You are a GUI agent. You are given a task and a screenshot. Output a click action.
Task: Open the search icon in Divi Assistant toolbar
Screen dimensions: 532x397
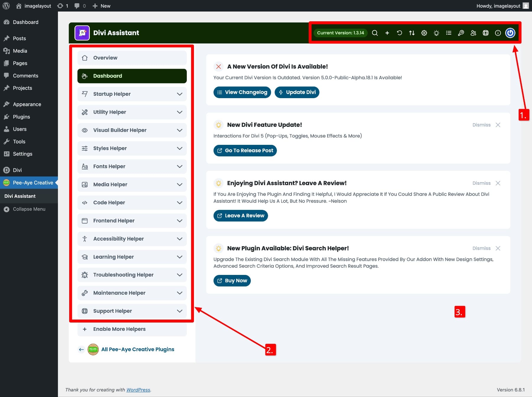(x=375, y=33)
